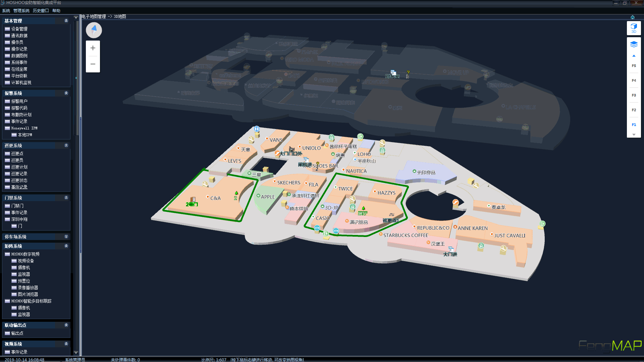Switch to floor F5

634,66
